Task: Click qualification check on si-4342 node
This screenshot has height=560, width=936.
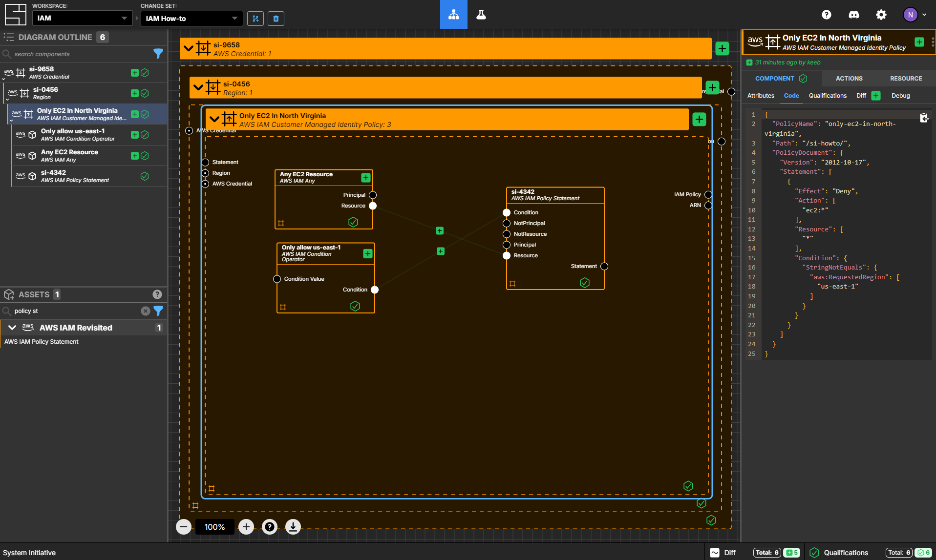Action: tap(585, 283)
